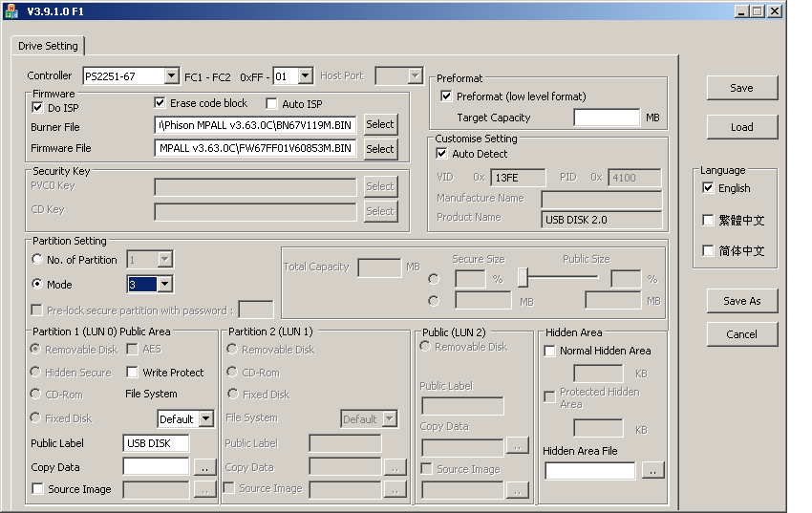
Task: Open the No. of Partition dropdown
Action: click(x=165, y=259)
